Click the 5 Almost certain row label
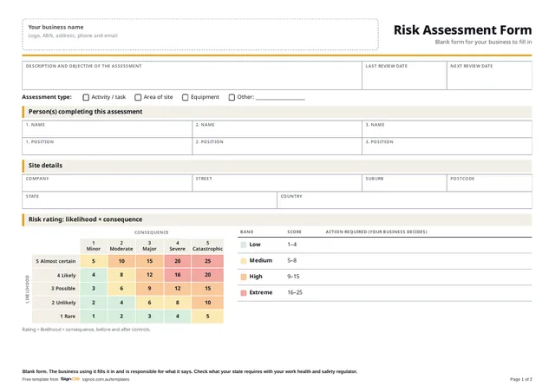 [x=55, y=261]
